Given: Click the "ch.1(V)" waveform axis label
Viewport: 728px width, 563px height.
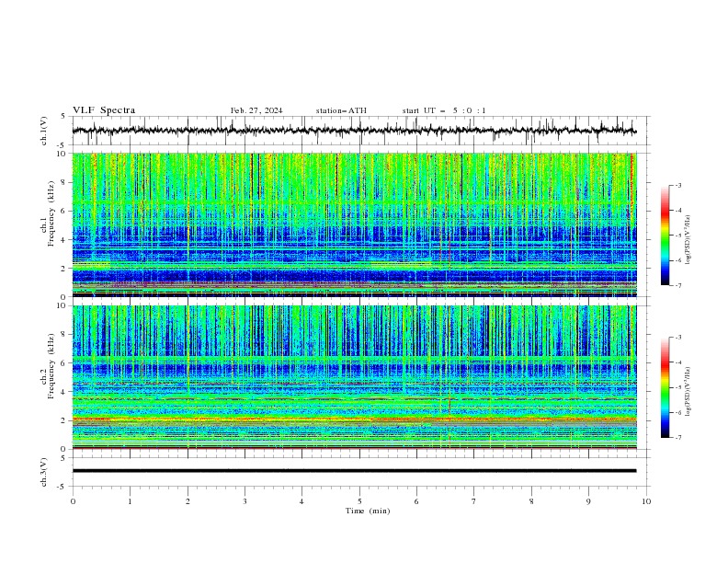Looking at the screenshot, I should [x=44, y=131].
